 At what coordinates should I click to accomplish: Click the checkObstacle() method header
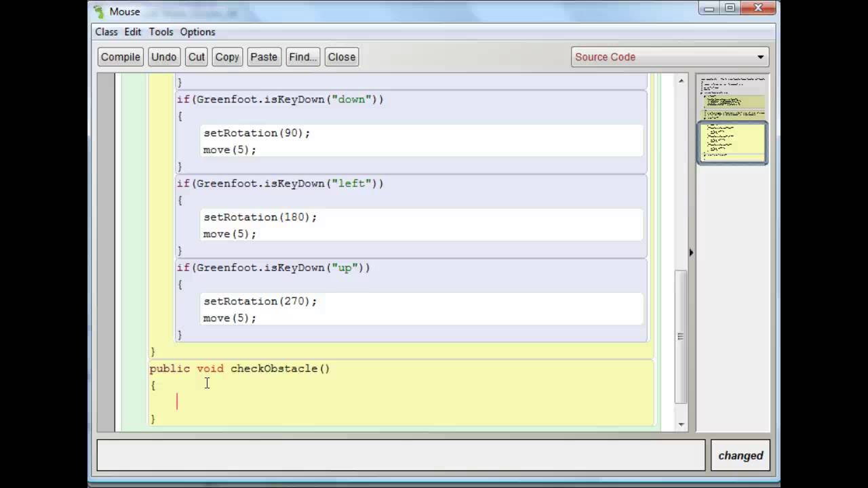[x=239, y=368]
